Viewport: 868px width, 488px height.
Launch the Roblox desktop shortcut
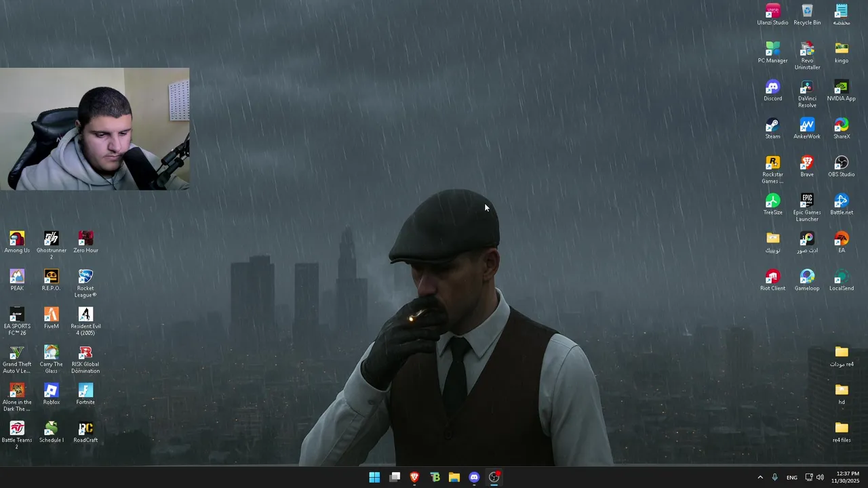[52, 394]
